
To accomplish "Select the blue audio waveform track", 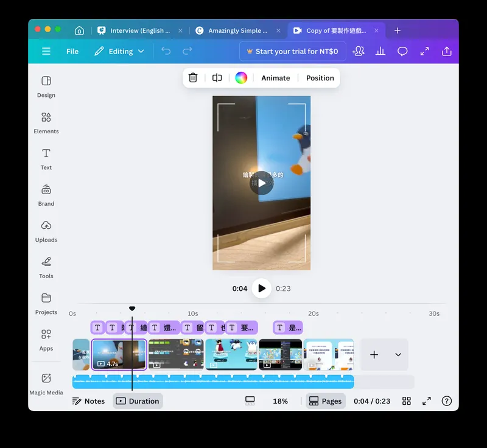I will 213,382.
